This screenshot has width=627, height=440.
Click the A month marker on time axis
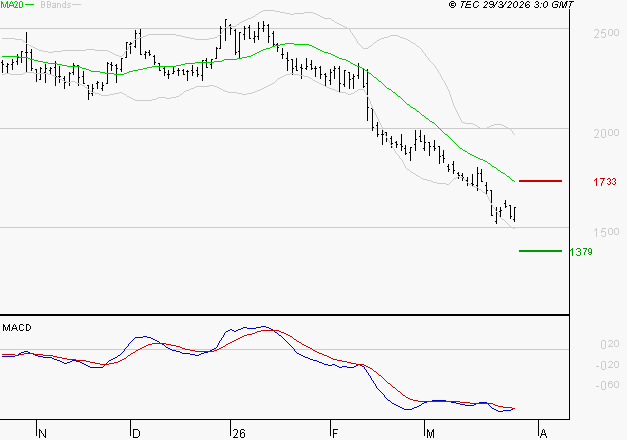click(x=543, y=434)
